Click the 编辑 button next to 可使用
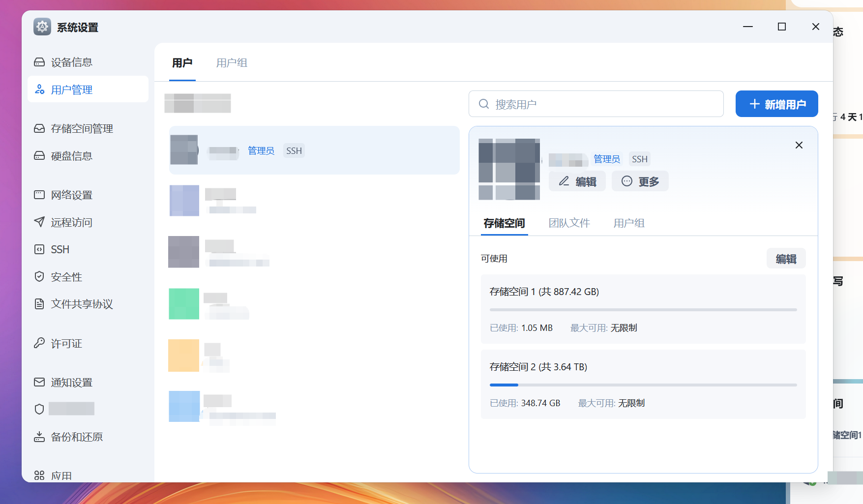The width and height of the screenshot is (863, 504). point(786,258)
